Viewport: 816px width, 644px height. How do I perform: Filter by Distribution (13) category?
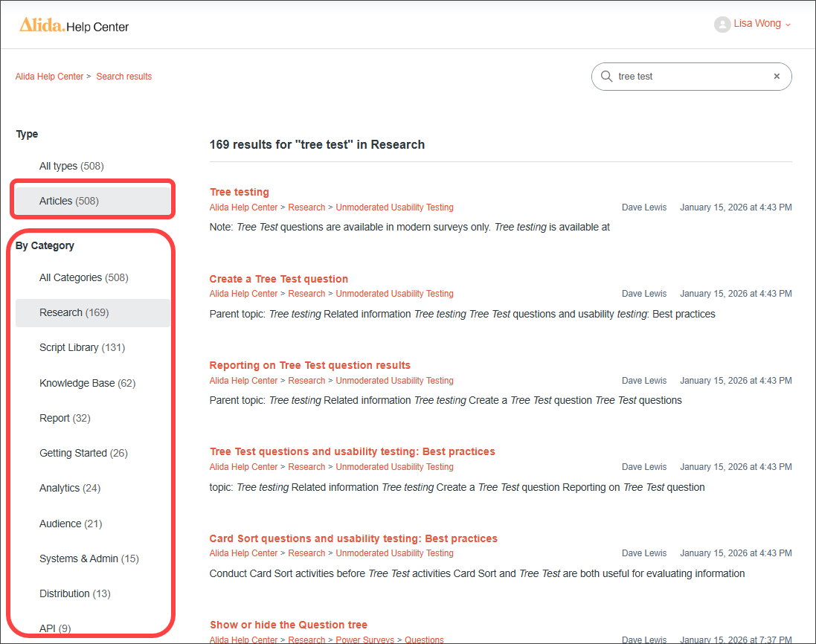click(75, 593)
